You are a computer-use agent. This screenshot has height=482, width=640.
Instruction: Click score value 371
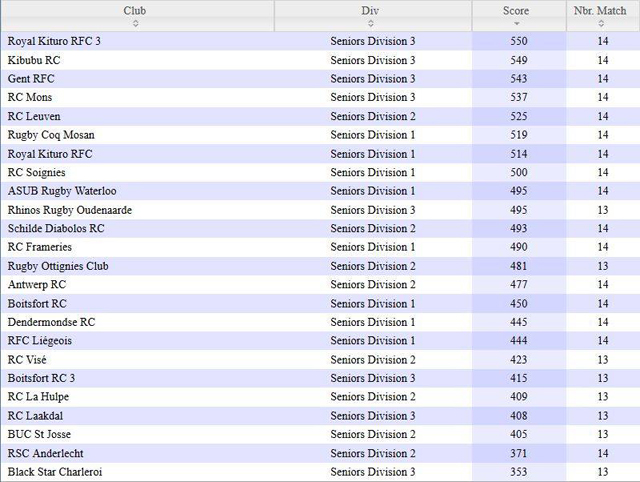pyautogui.click(x=519, y=453)
